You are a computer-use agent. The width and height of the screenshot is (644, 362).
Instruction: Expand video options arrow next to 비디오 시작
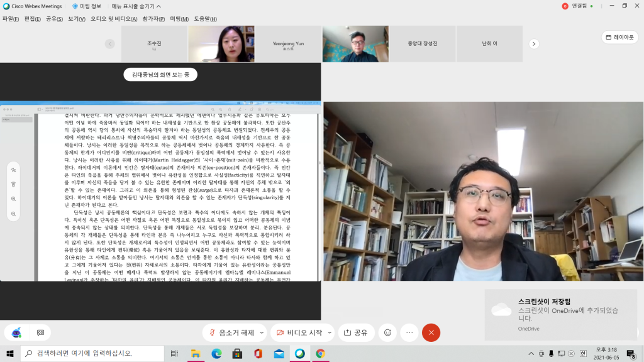point(330,333)
